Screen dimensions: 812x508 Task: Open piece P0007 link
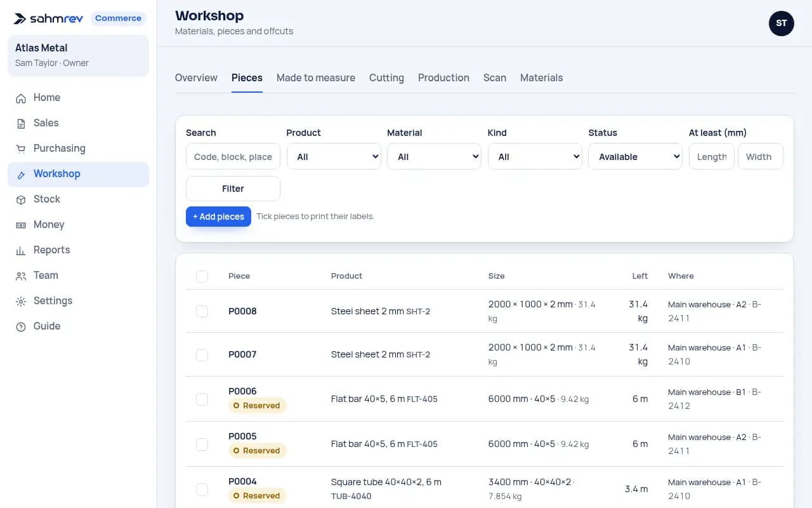tap(242, 354)
